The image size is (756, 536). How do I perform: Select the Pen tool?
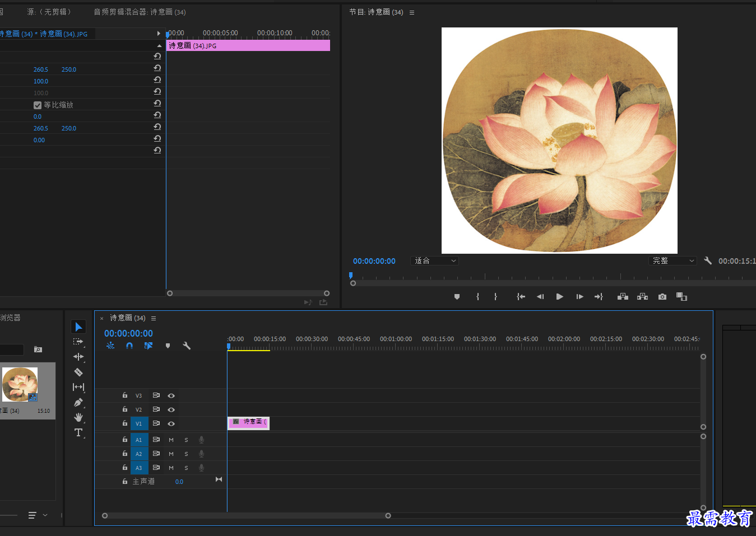(78, 402)
